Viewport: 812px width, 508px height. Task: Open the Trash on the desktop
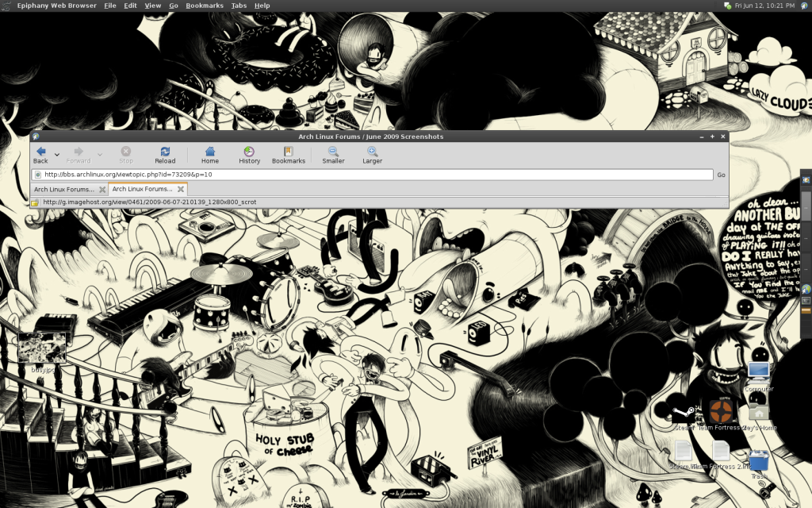tap(759, 460)
